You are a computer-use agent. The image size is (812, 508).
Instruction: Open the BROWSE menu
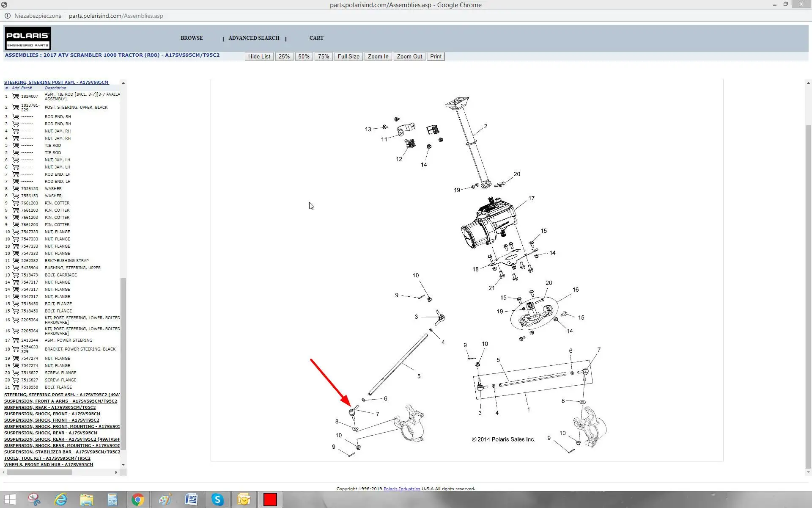click(x=192, y=38)
